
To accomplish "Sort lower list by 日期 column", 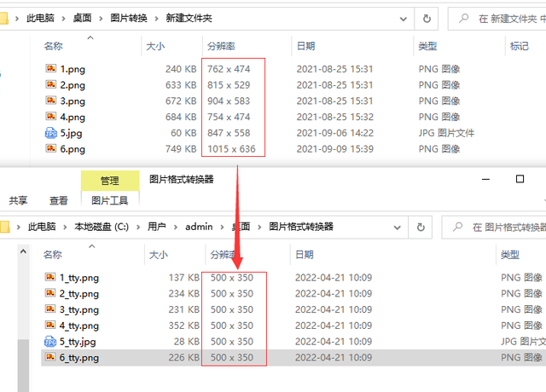I will (x=305, y=255).
